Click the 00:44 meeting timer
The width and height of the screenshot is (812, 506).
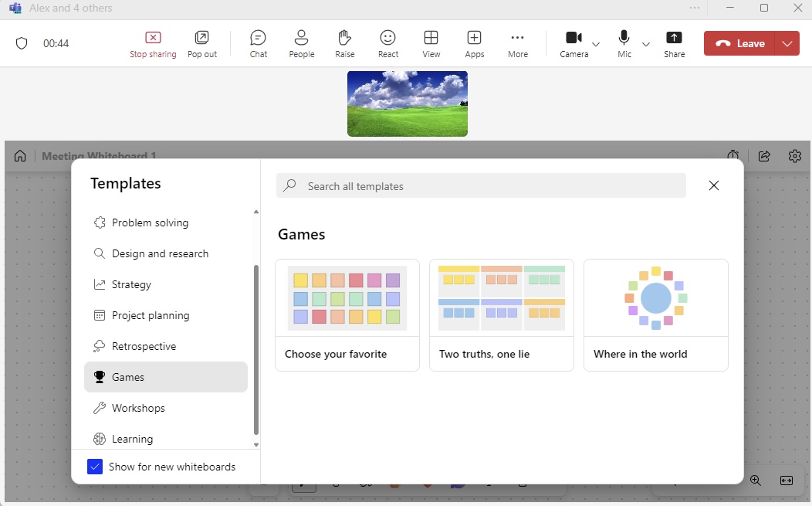point(56,43)
